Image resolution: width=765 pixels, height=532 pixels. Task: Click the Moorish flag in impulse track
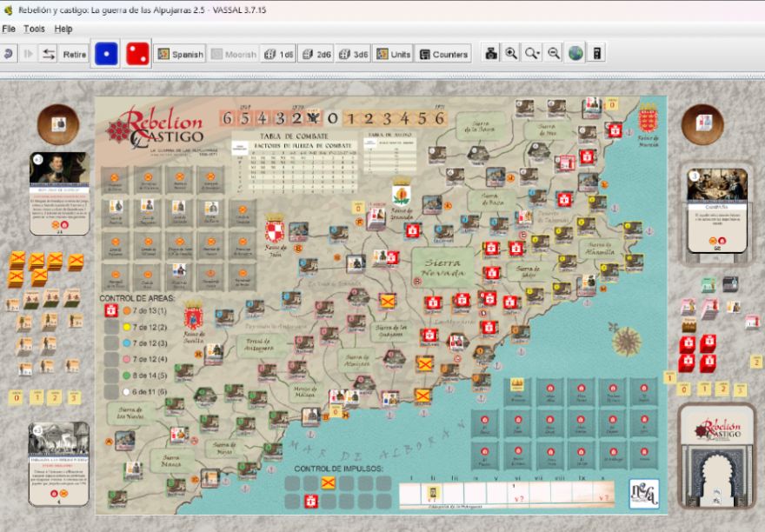tap(328, 483)
